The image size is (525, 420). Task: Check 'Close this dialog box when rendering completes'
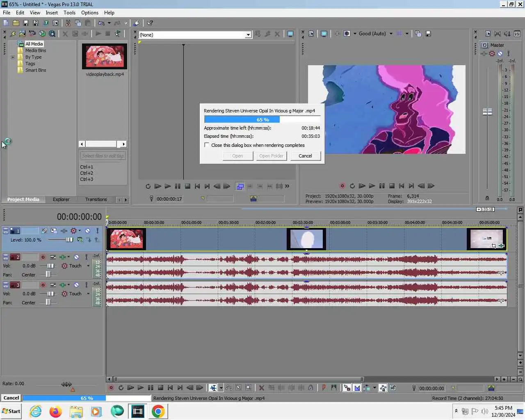(207, 145)
